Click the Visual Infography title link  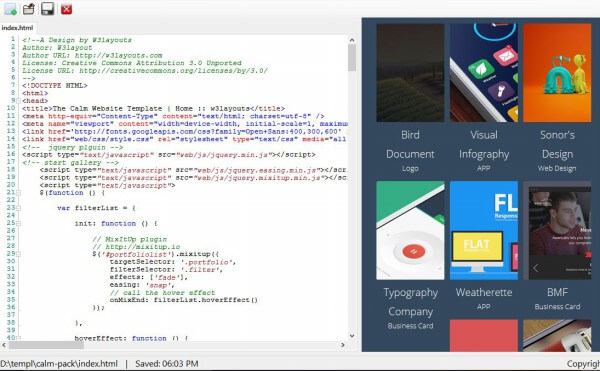(x=484, y=144)
